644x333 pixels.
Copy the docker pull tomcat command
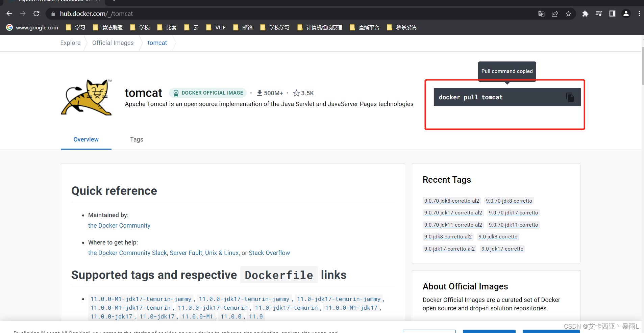pos(570,97)
